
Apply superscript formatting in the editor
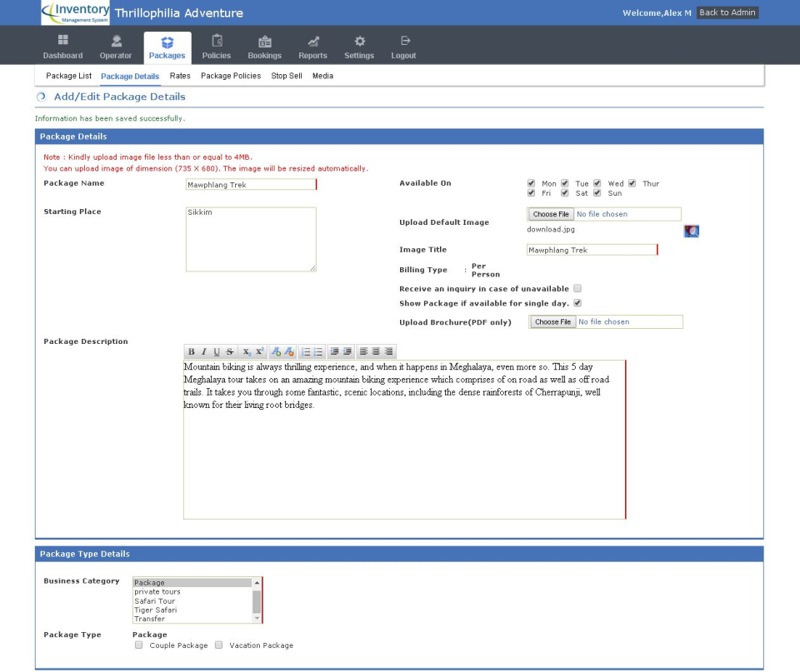pos(259,351)
